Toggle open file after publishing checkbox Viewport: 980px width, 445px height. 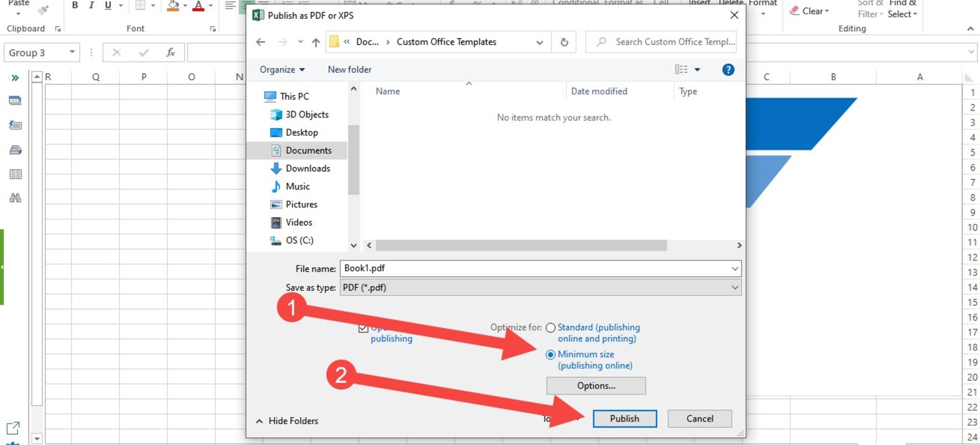[363, 329]
